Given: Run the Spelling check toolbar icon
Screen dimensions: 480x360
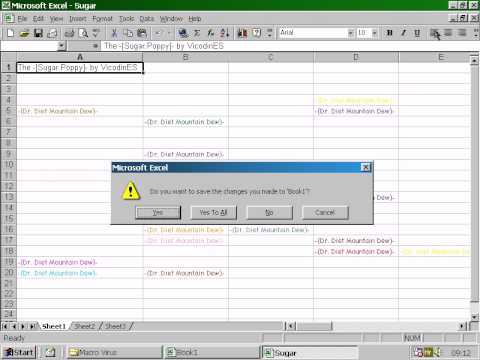Looking at the screenshot, I should point(97,33).
